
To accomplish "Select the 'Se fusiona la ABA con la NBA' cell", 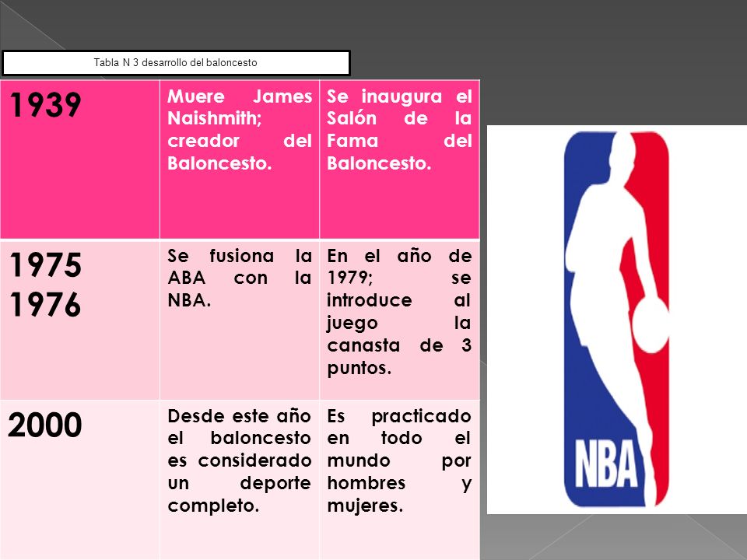I will 240,320.
